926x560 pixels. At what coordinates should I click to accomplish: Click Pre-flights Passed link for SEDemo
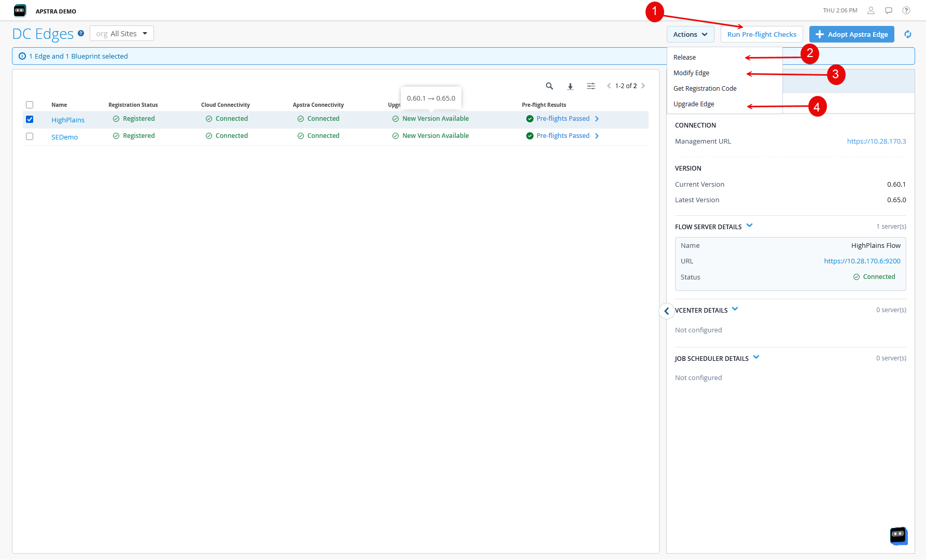click(563, 136)
